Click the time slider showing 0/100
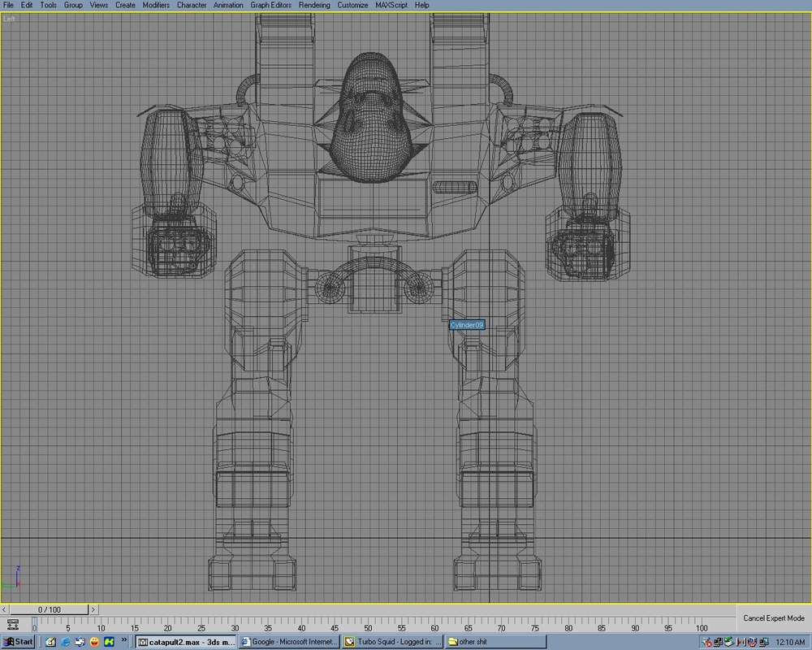 (x=49, y=609)
